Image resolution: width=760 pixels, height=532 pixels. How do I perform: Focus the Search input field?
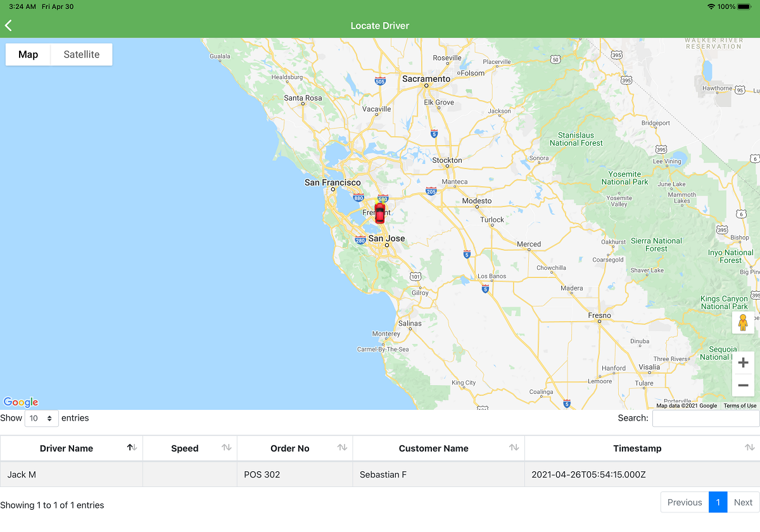pyautogui.click(x=706, y=419)
